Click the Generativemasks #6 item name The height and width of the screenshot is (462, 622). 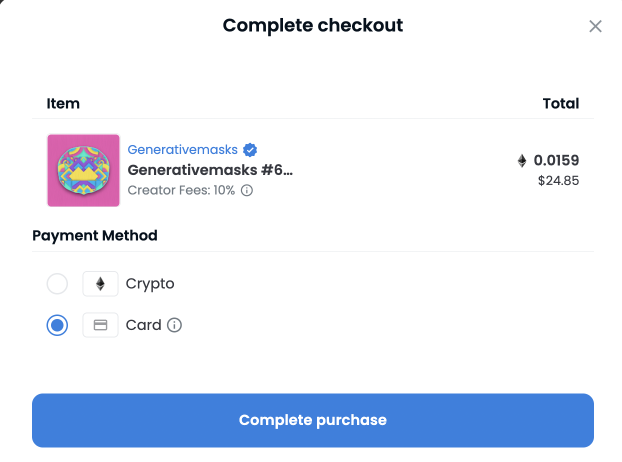(x=210, y=169)
